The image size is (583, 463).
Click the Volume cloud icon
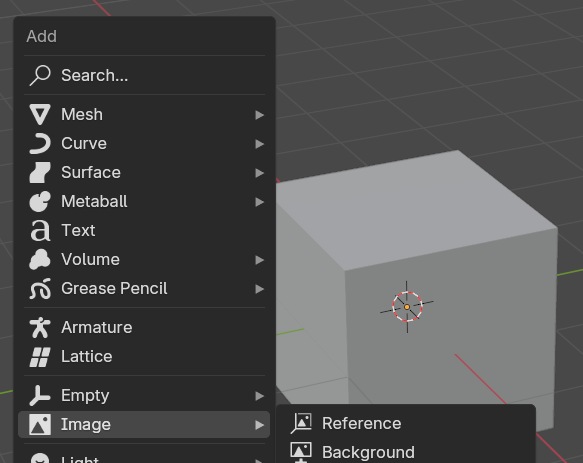pyautogui.click(x=40, y=259)
